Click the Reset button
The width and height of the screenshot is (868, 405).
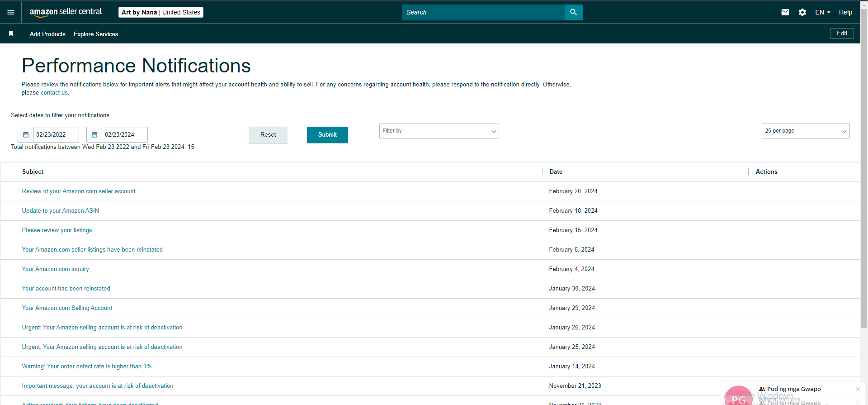point(268,135)
